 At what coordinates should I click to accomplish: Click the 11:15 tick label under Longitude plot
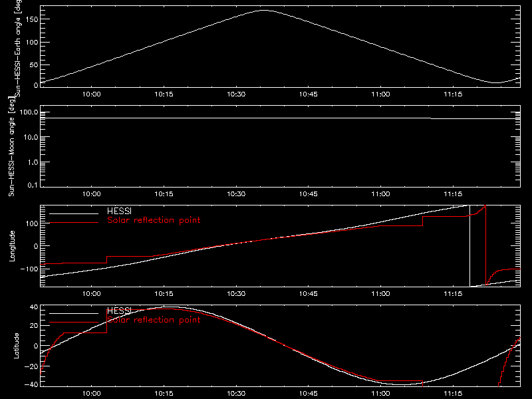click(453, 294)
